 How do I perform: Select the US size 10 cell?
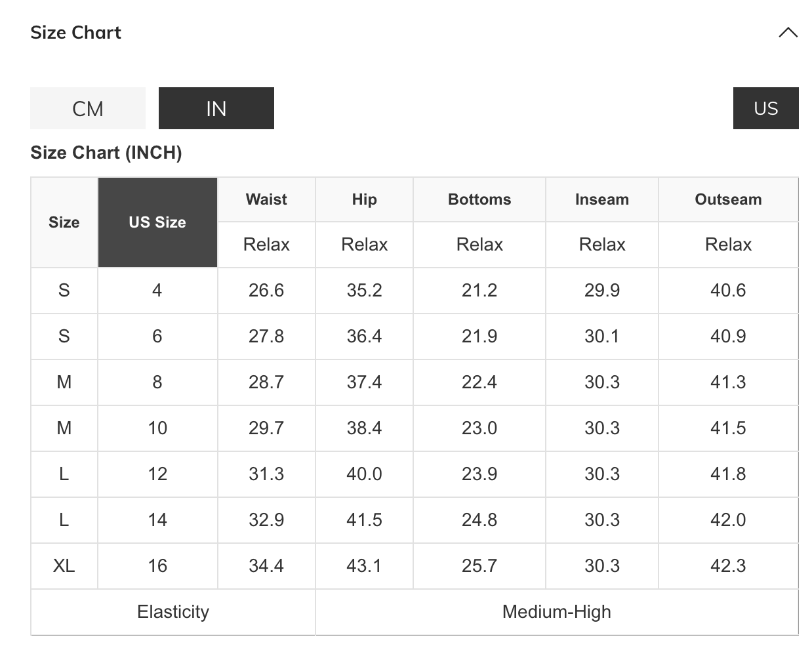coord(157,428)
